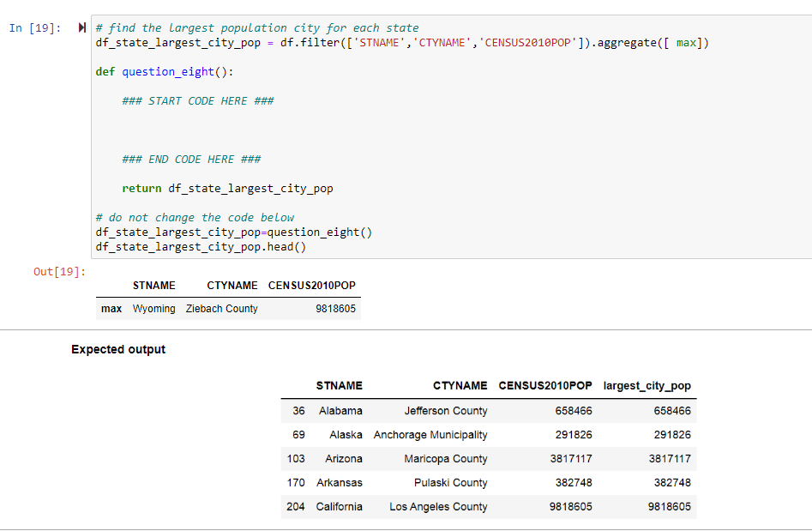The image size is (812, 531).
Task: Click the largest_city_pop column header
Action: point(647,385)
